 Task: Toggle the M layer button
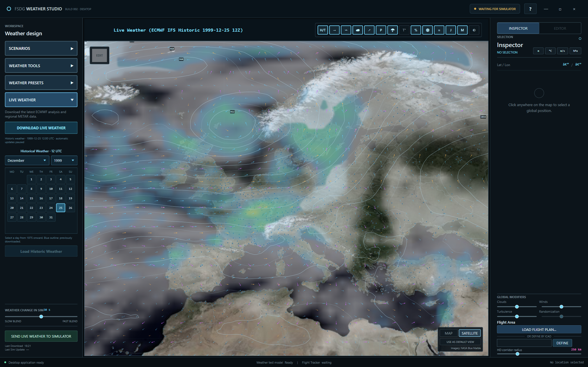(x=462, y=30)
